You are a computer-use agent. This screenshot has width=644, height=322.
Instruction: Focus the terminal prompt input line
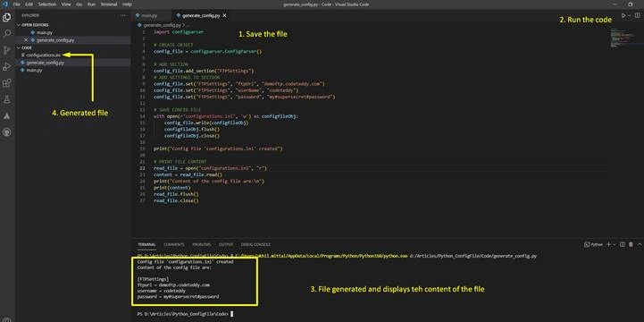tap(185, 314)
